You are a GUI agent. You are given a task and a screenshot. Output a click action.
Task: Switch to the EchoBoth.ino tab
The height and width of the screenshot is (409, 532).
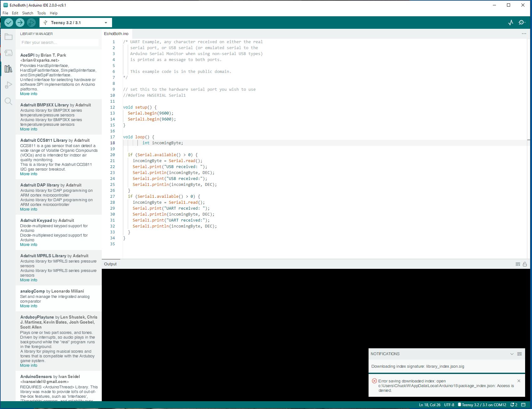pos(116,33)
